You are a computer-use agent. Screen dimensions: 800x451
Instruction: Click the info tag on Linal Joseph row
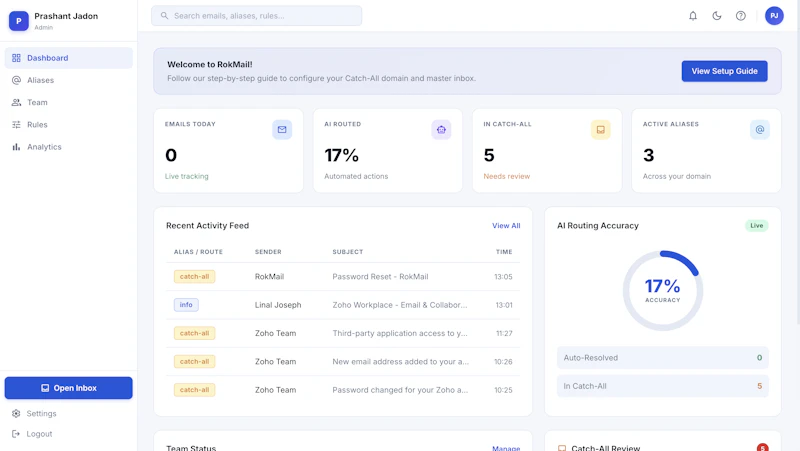pos(186,305)
